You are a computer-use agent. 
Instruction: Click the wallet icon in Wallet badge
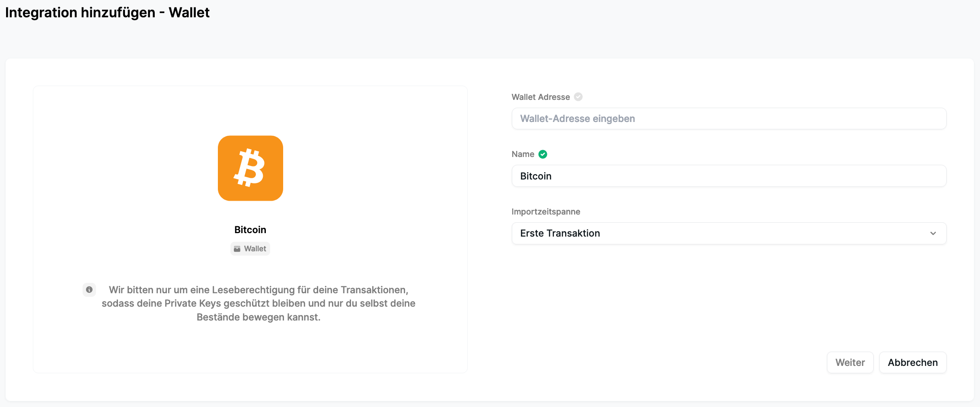click(237, 249)
